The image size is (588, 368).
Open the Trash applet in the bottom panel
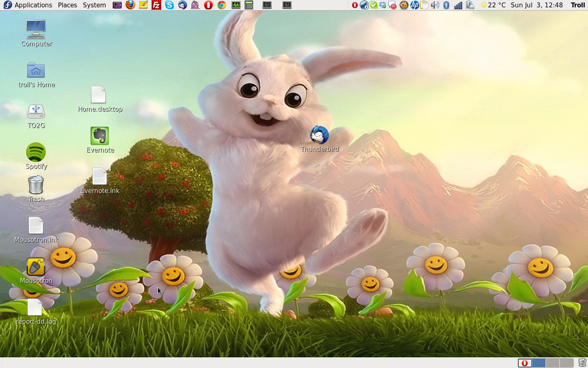[x=582, y=363]
